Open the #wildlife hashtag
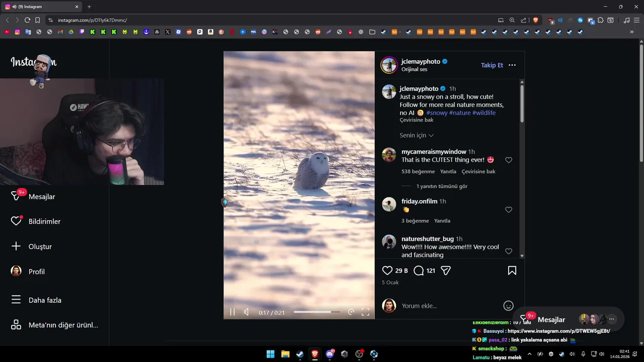 [484, 113]
